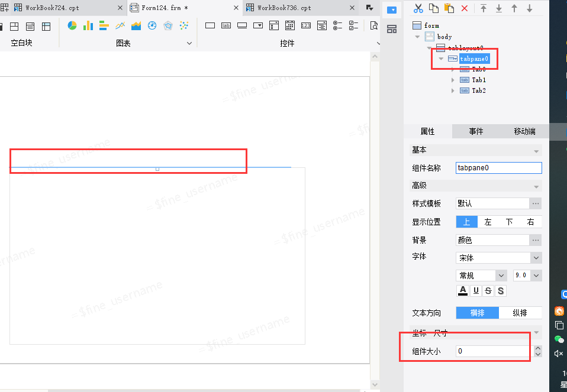Insert a line chart
Screen dimensions: 567x392
120,25
